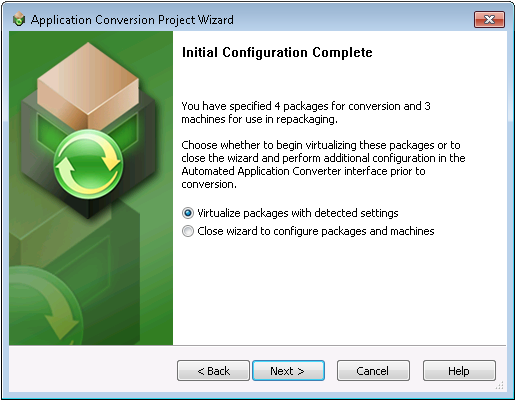Image resolution: width=517 pixels, height=402 pixels.
Task: Click the resize grip in bottom-right corner
Action: pyautogui.click(x=499, y=385)
